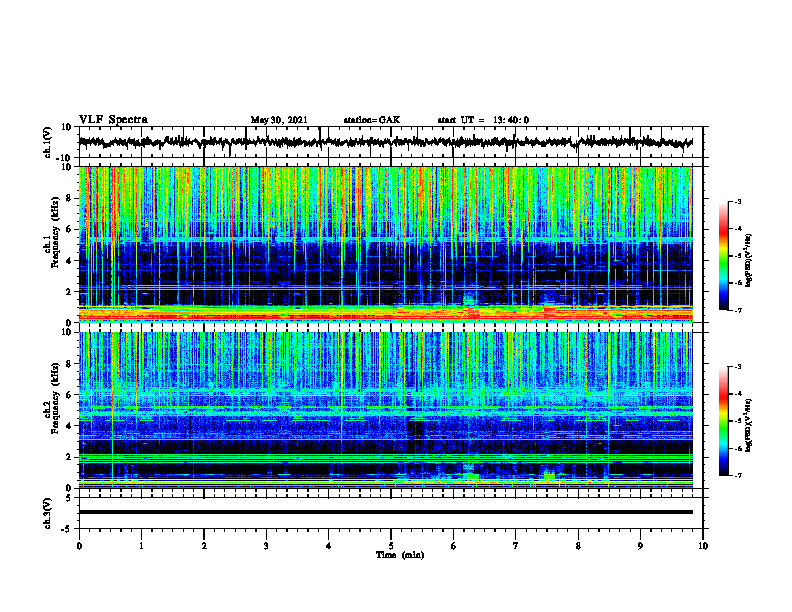792x612 pixels.
Task: Click the 'Time (min)' x-axis label
Action: click(400, 555)
